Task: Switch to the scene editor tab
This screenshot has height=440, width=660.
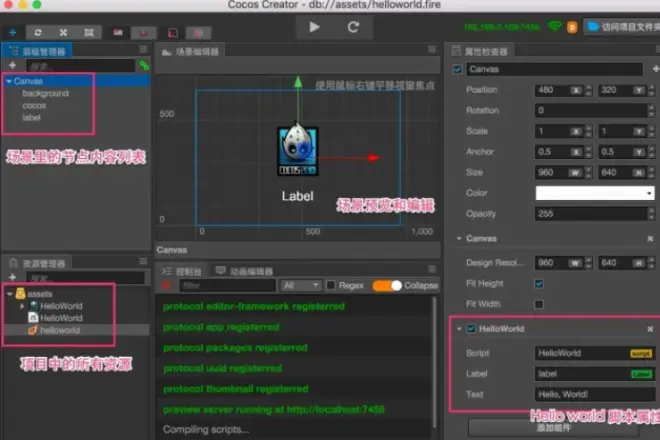Action: [x=191, y=52]
